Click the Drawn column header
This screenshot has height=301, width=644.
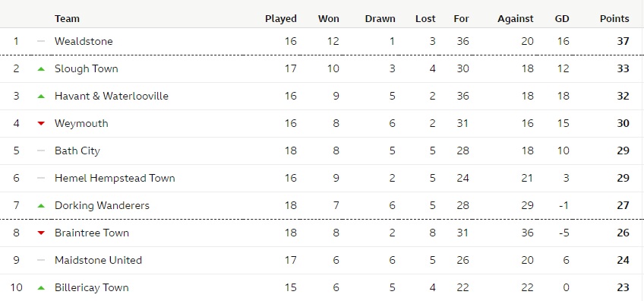pyautogui.click(x=380, y=18)
